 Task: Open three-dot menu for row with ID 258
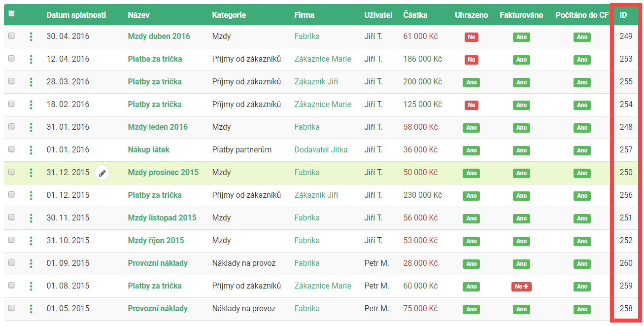click(x=31, y=309)
